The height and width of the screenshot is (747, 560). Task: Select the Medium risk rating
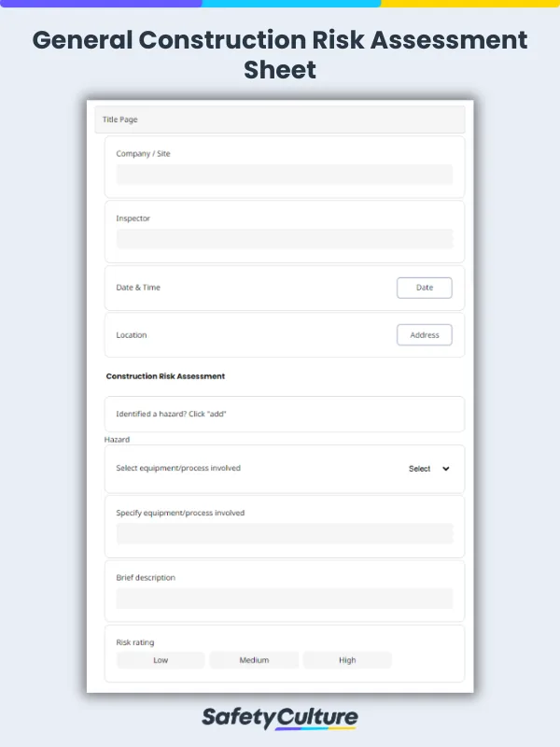(254, 660)
